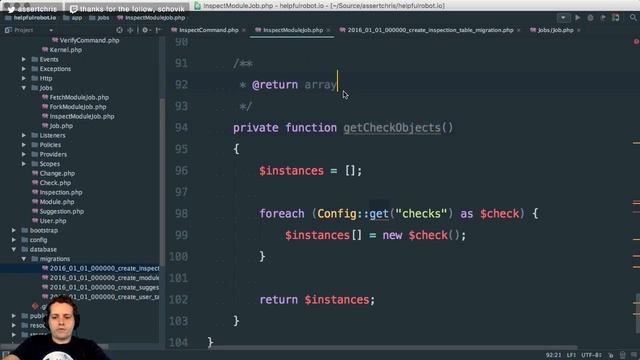The image size is (640, 360).
Task: Open User.php file
Action: point(49,221)
